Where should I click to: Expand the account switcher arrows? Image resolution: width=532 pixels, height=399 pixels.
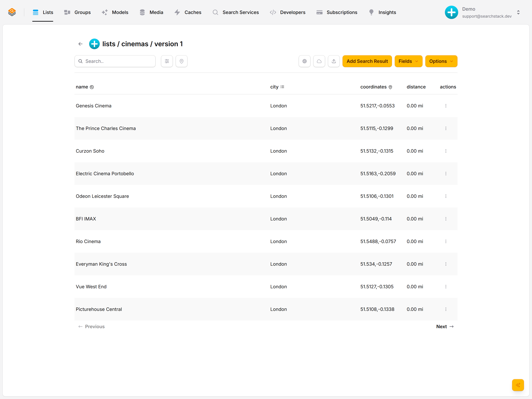[518, 12]
